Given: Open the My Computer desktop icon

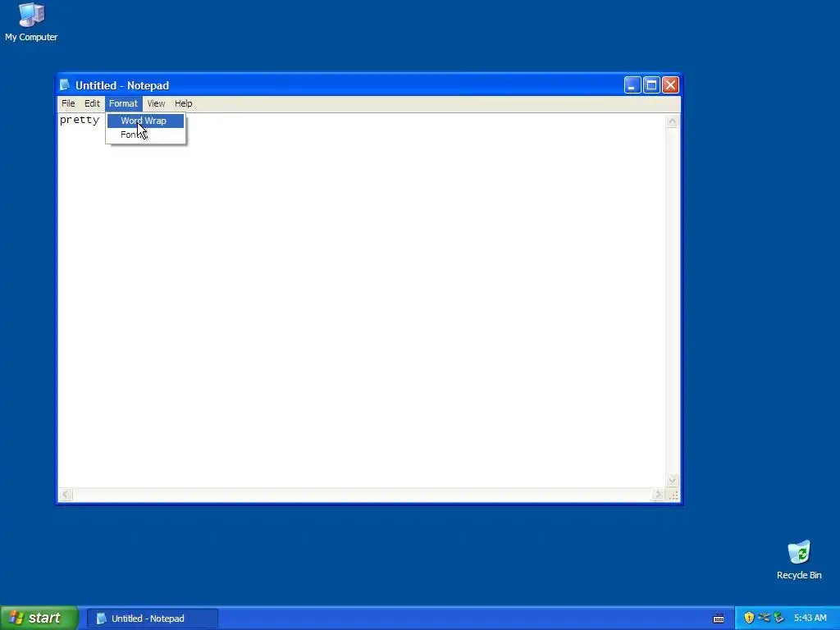Looking at the screenshot, I should (x=31, y=22).
